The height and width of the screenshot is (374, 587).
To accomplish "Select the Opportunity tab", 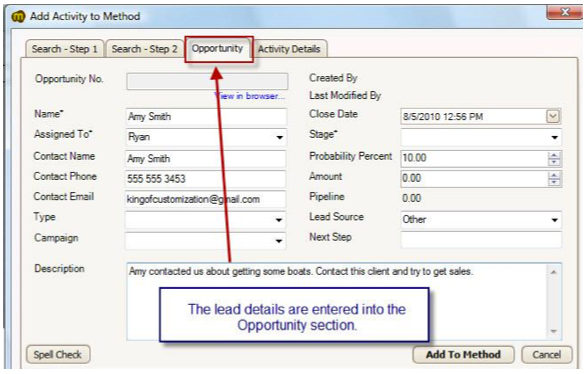I will pyautogui.click(x=218, y=48).
